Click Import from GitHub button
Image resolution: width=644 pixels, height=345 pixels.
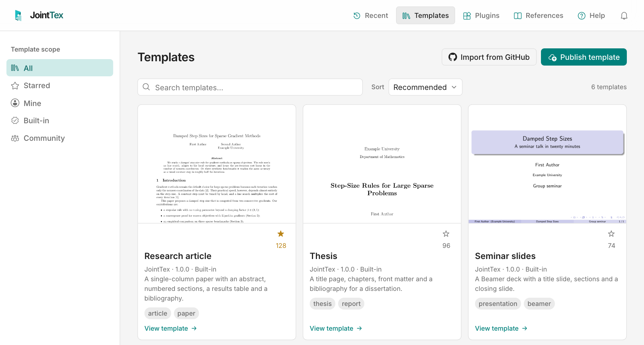(x=489, y=57)
